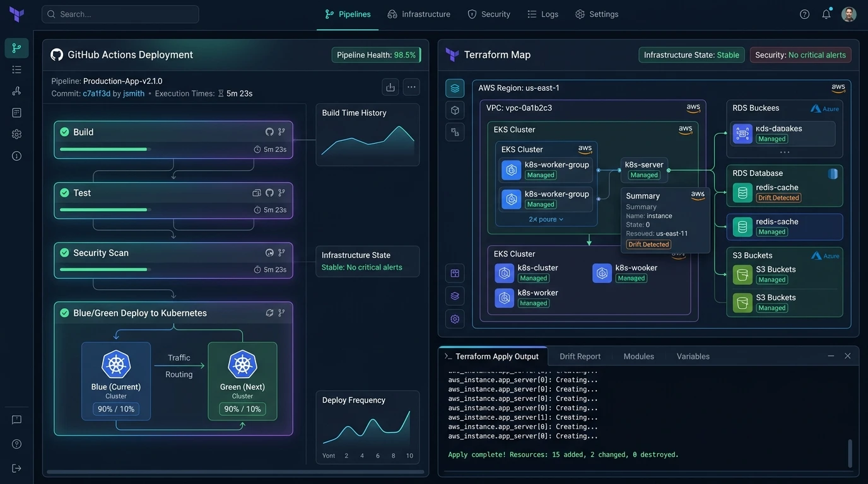Open the Build Time History chart
868x484 pixels.
(x=368, y=135)
